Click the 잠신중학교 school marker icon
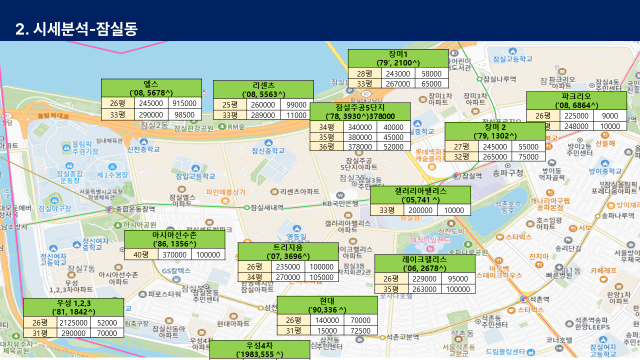Screen dimensions: 640x360 coord(268,143)
